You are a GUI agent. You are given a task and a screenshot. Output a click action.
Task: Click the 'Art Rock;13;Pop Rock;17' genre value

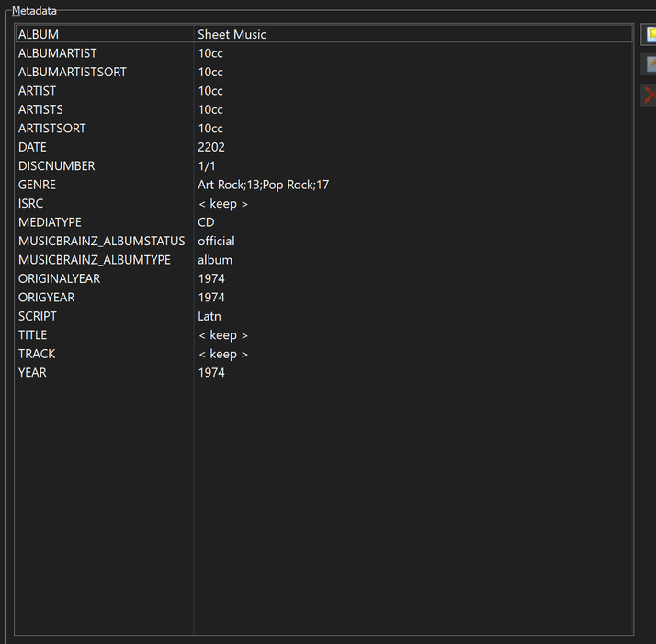pyautogui.click(x=264, y=185)
